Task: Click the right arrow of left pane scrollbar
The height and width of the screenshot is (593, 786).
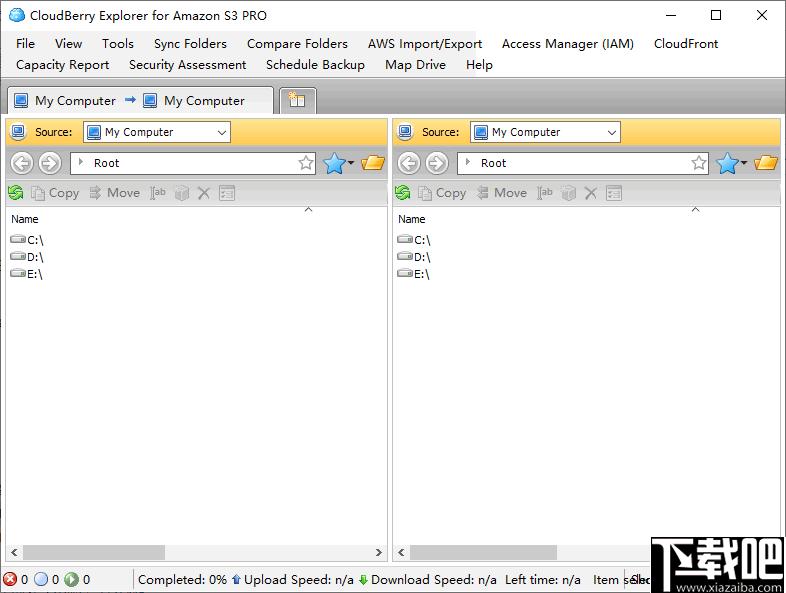Action: point(379,552)
